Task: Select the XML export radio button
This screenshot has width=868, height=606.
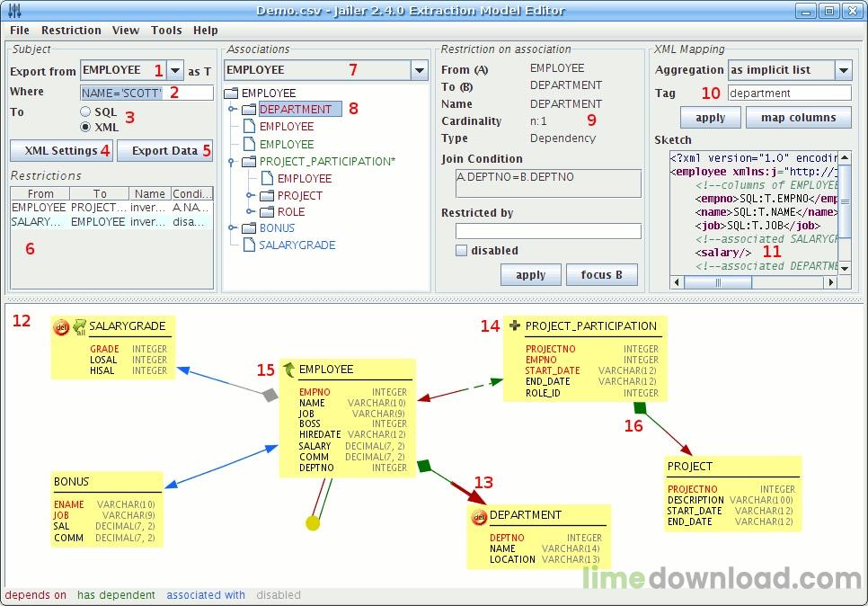Action: coord(85,127)
